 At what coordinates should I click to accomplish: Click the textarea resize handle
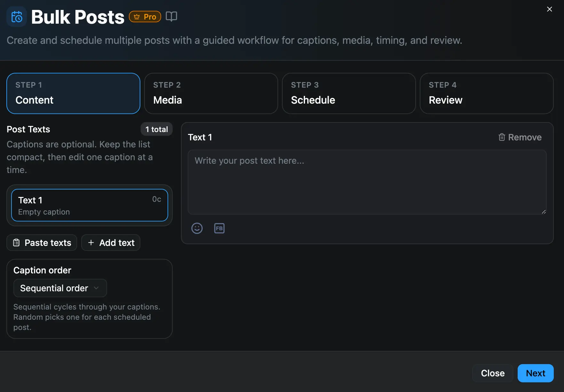click(x=544, y=211)
